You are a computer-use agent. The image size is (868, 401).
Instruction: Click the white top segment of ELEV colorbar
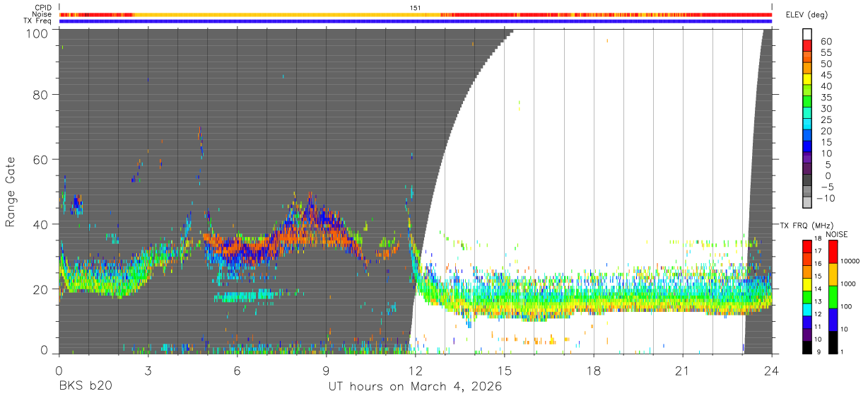[x=807, y=34]
